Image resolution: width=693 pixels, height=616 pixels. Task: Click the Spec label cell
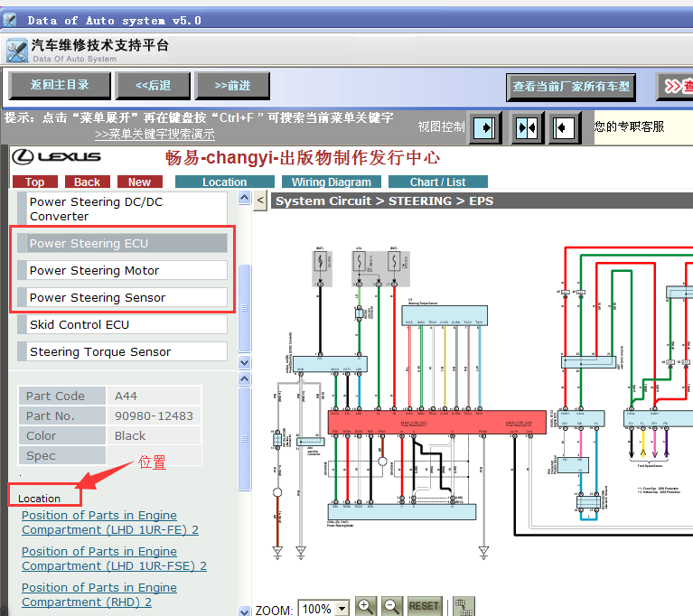61,455
